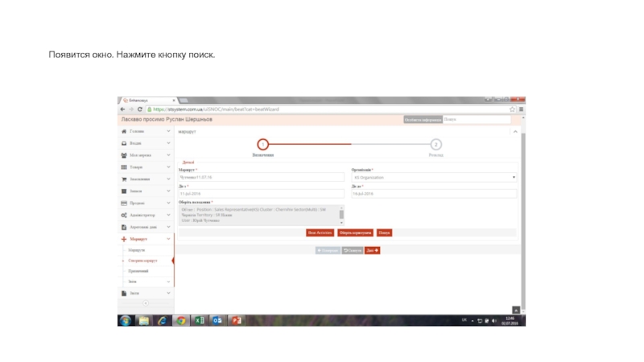
Task: Click the Особиста інформація button in the header
Action: click(x=423, y=119)
